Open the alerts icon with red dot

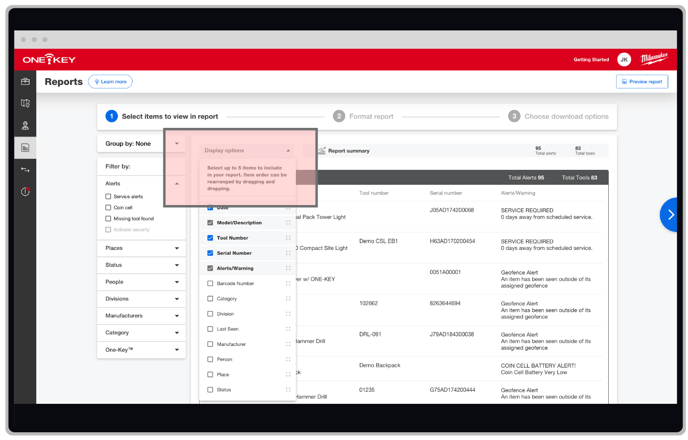click(x=25, y=192)
